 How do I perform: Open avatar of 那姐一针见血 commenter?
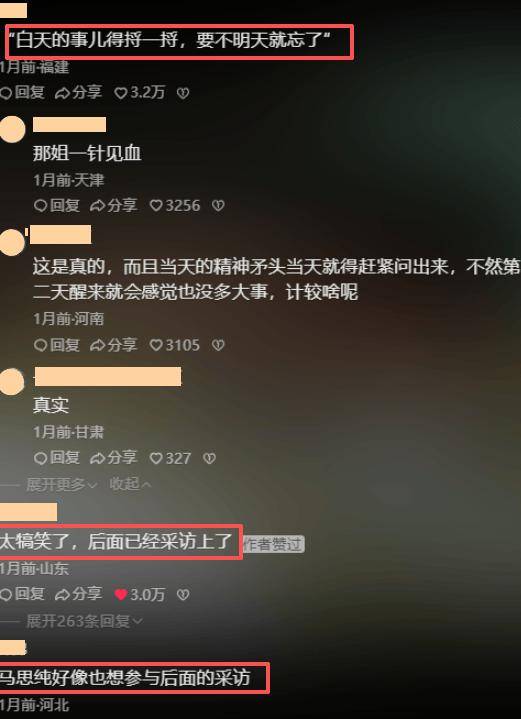(x=12, y=129)
